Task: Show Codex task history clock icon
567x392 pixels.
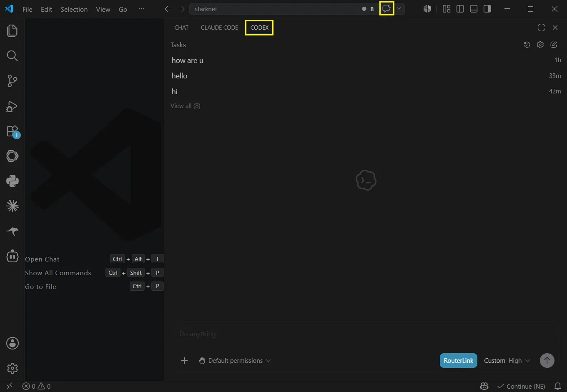Action: 527,45
